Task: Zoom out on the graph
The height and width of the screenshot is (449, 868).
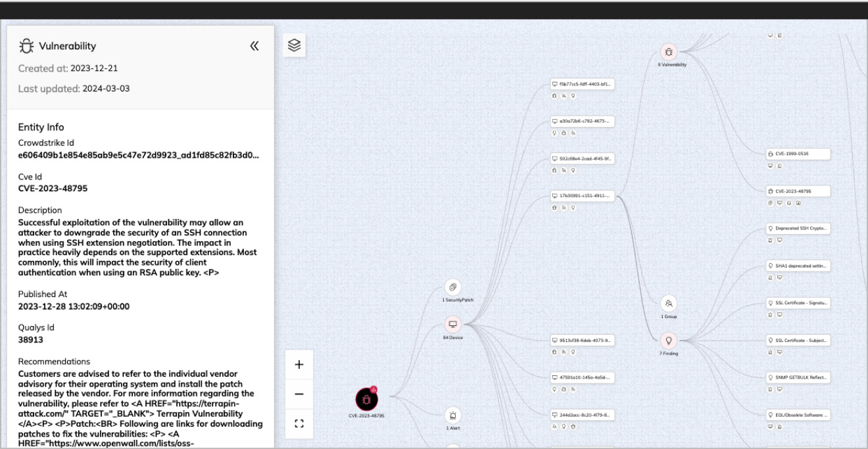Action: click(x=299, y=393)
